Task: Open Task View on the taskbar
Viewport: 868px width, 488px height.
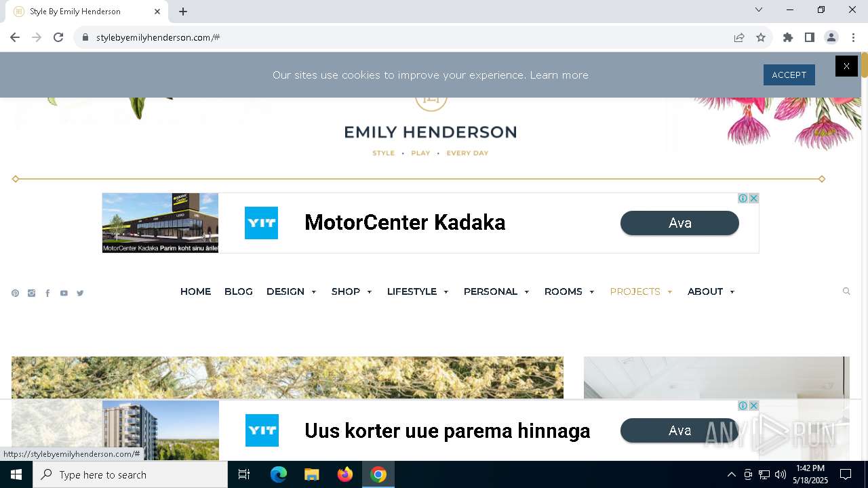Action: 244,474
